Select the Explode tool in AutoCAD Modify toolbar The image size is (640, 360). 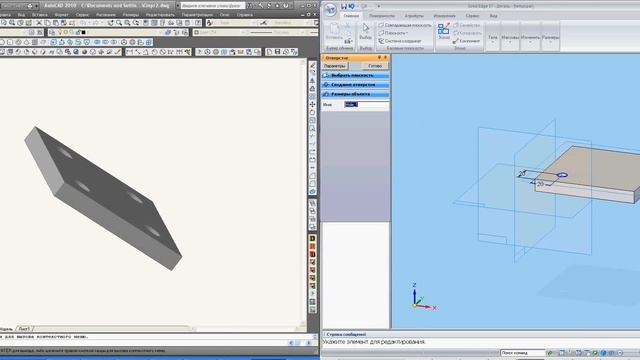313,191
